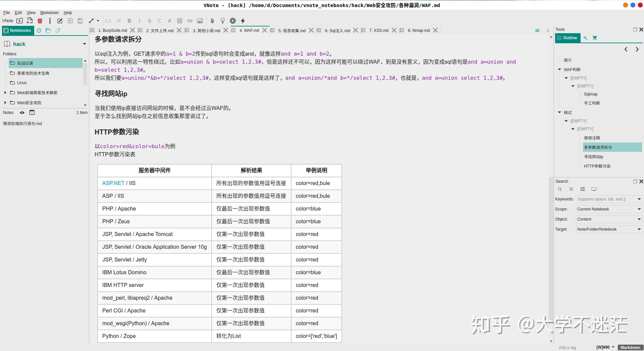This screenshot has height=351, width=644.
Task: Click the Expand view diagonal arrow icon
Action: coord(91,21)
